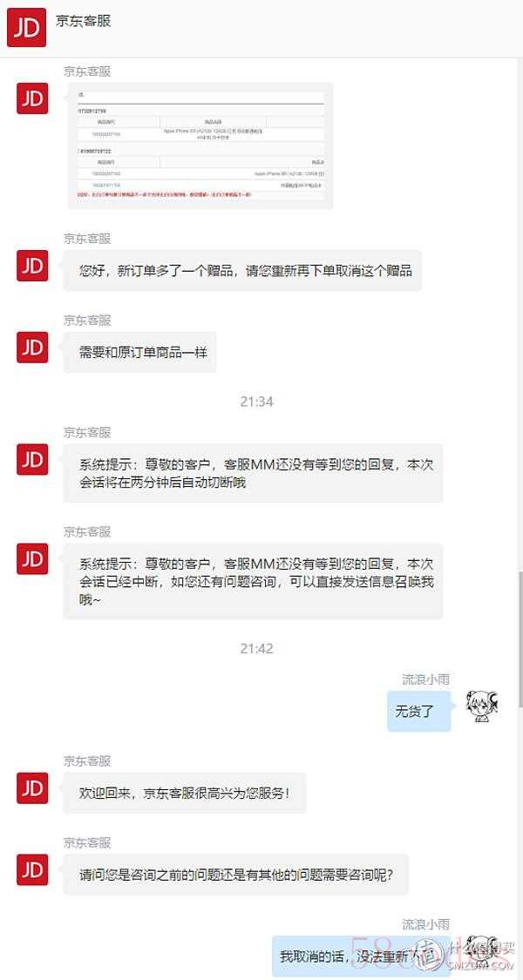Image resolution: width=523 pixels, height=980 pixels.
Task: Click the 21:42 timestamp divider
Action: pos(256,649)
